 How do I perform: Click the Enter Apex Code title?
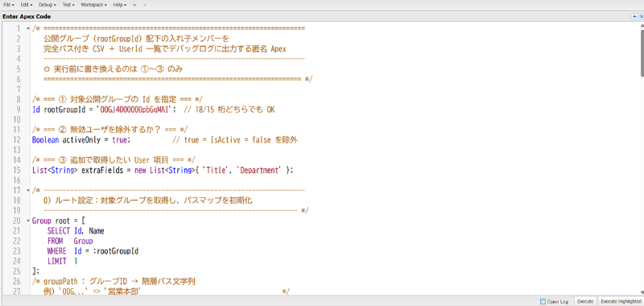27,16
